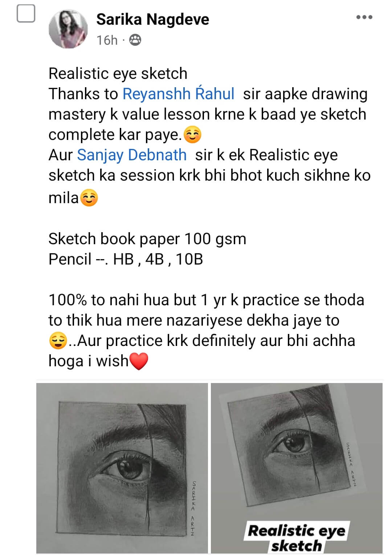Click the SARIKA ARTZ watermark on the left photo
The width and height of the screenshot is (392, 560).
tap(193, 508)
